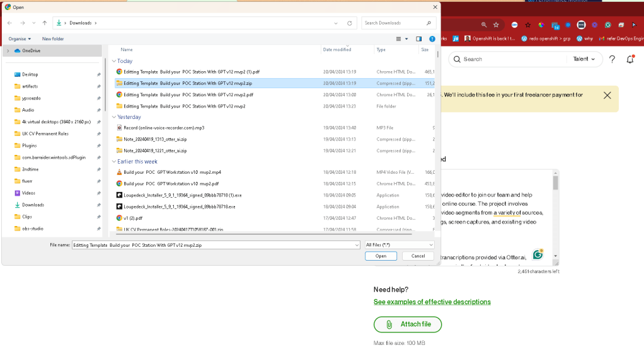Open 'See examples of effective descriptions' link

[432, 302]
